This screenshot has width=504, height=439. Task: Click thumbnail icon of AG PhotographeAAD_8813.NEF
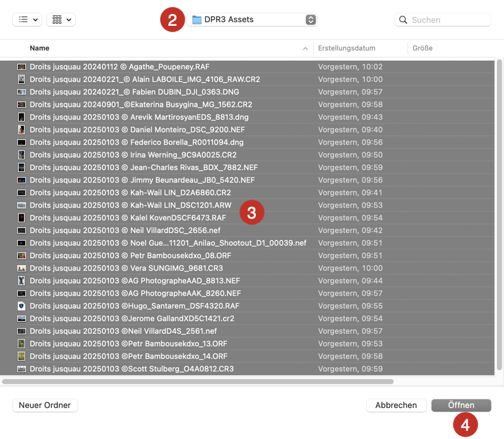coord(21,281)
